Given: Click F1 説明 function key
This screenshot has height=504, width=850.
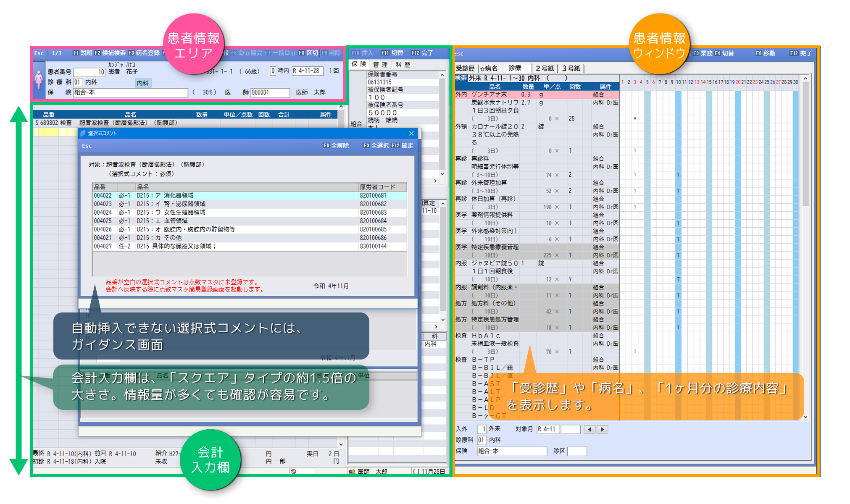Looking at the screenshot, I should coord(82,53).
